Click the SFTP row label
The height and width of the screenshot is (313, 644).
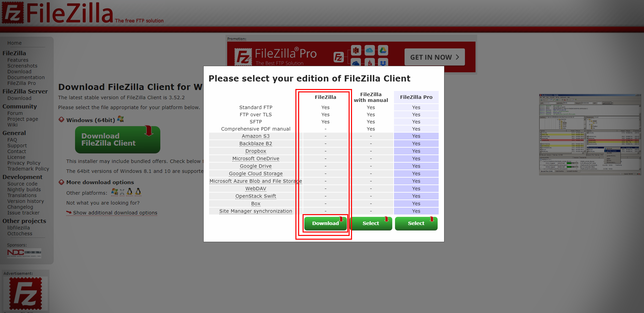pyautogui.click(x=255, y=122)
